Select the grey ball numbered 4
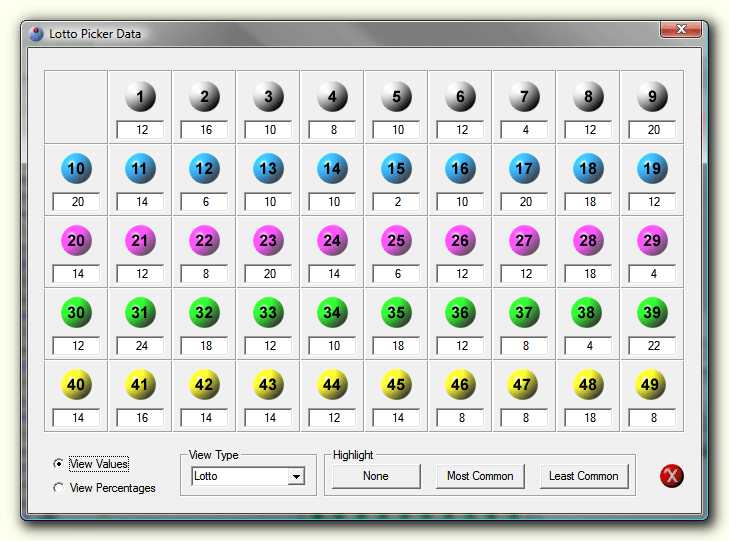The height and width of the screenshot is (541, 729). click(x=332, y=97)
